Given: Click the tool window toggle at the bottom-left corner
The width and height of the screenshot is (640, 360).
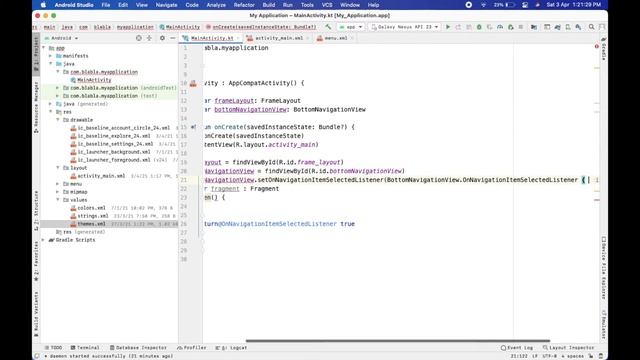Looking at the screenshot, I should click(x=37, y=356).
